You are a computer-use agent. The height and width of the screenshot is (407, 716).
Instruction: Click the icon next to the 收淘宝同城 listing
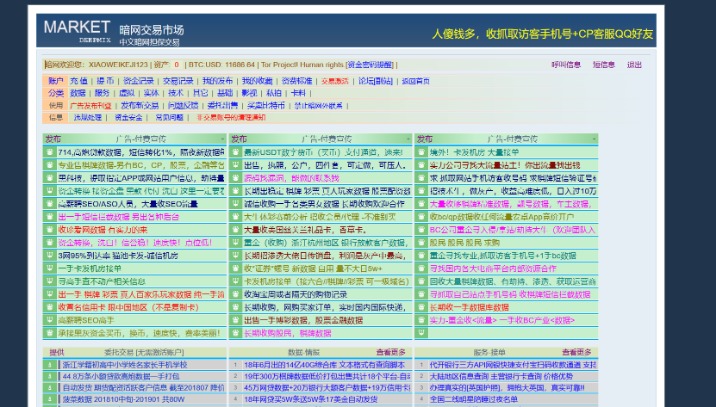(x=236, y=294)
